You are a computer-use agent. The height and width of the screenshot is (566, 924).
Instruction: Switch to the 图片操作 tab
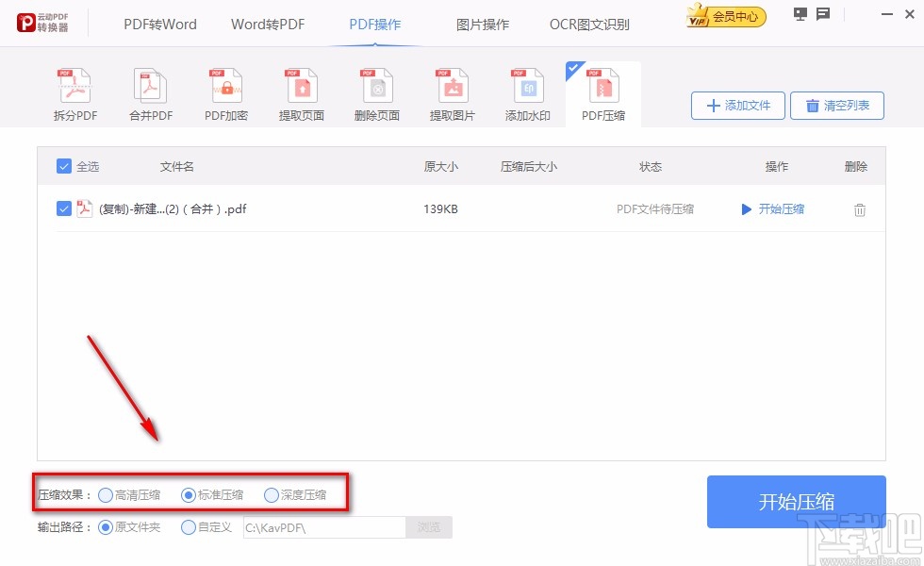tap(483, 25)
